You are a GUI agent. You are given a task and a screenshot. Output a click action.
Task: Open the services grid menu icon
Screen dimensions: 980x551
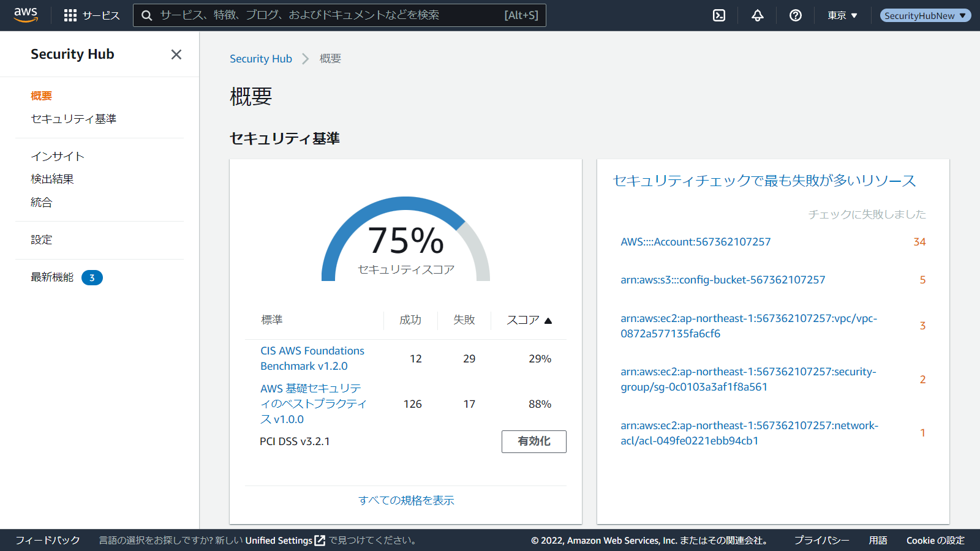click(x=70, y=15)
